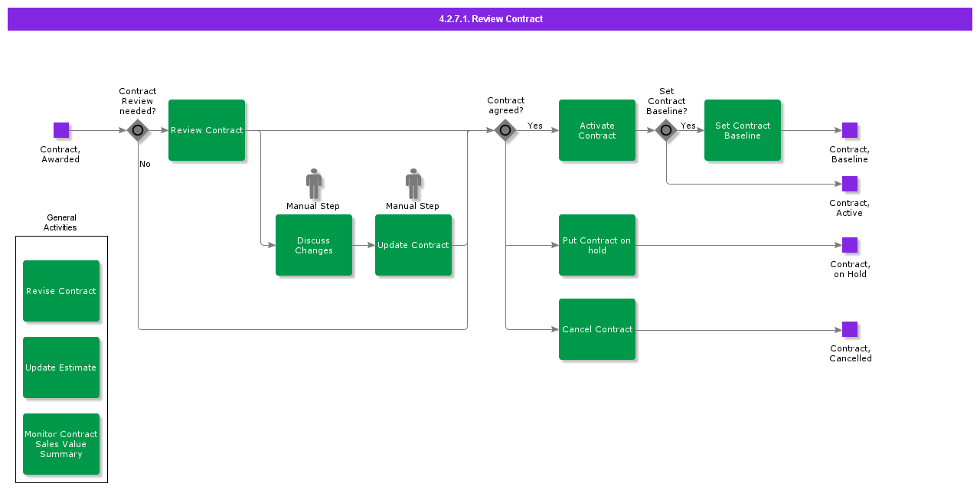Select the 'Contract Review needed?' gateway diamond
Viewport: 980px width, 490px height.
pos(138,130)
